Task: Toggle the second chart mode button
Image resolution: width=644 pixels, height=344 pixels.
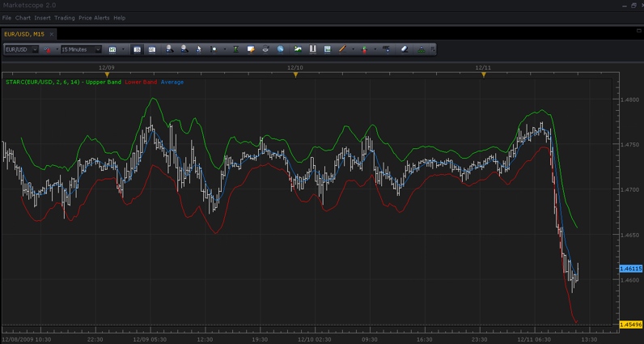Action: (x=152, y=49)
